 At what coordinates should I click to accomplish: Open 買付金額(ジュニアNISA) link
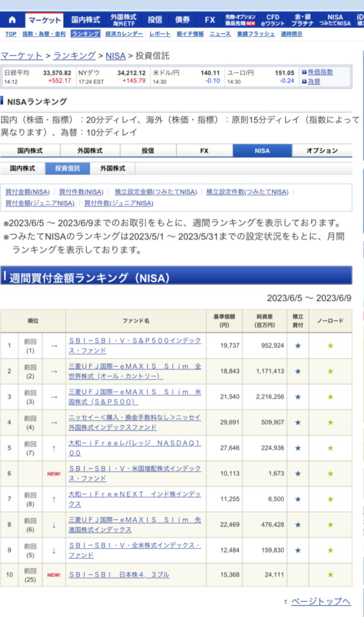(x=40, y=204)
